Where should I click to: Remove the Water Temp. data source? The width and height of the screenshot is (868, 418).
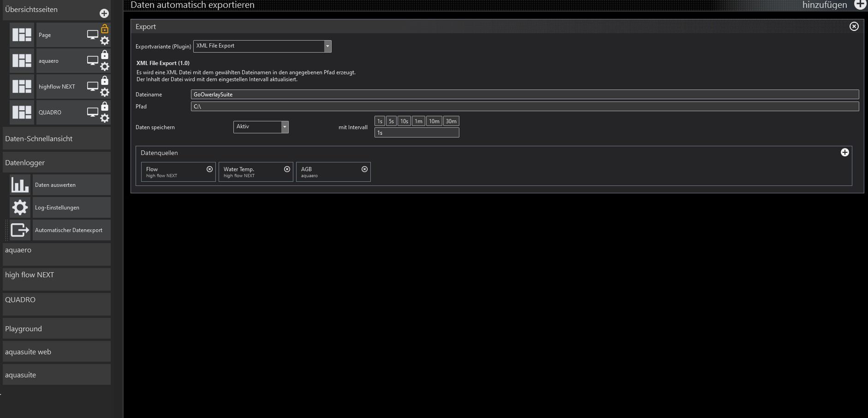(287, 169)
